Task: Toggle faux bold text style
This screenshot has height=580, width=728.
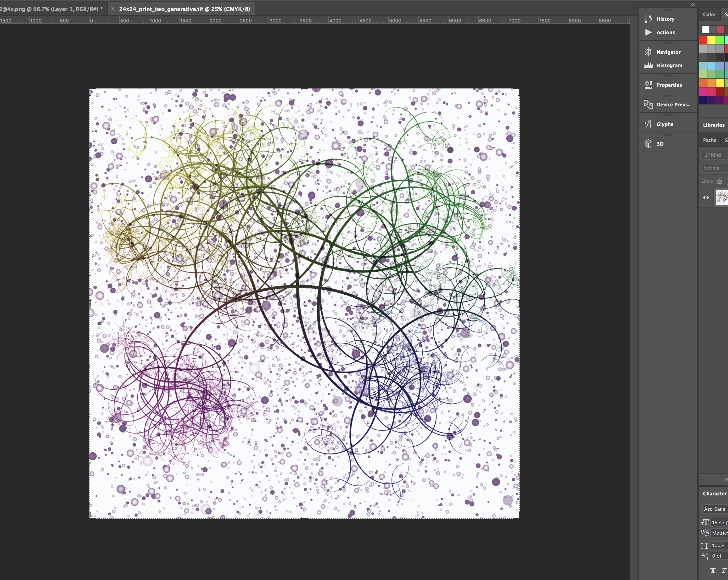Action: 712,570
